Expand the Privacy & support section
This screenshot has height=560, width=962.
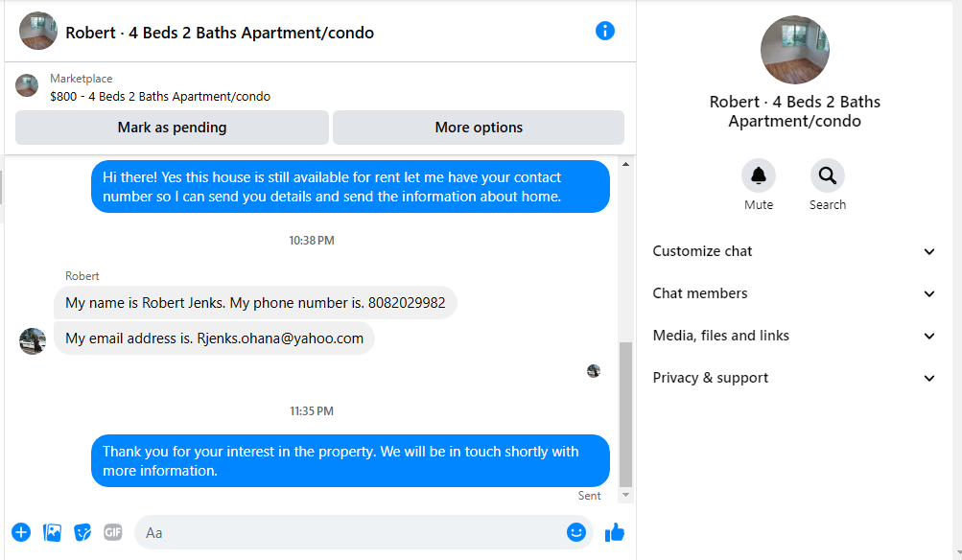794,378
